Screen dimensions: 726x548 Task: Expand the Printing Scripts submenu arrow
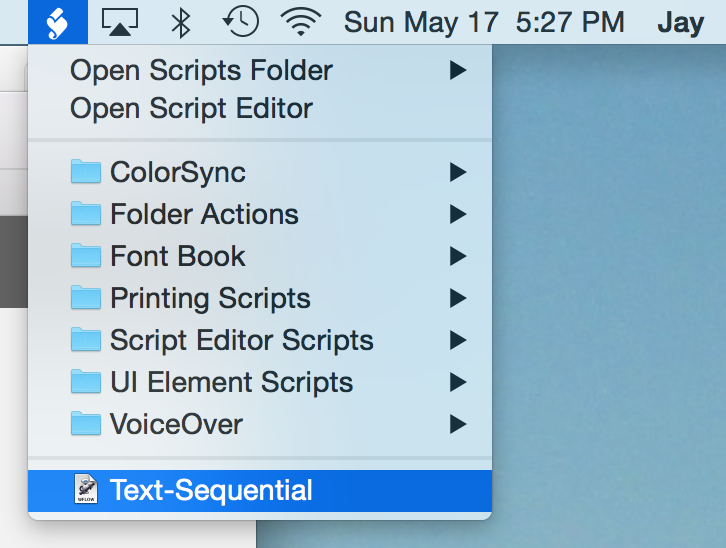(458, 298)
